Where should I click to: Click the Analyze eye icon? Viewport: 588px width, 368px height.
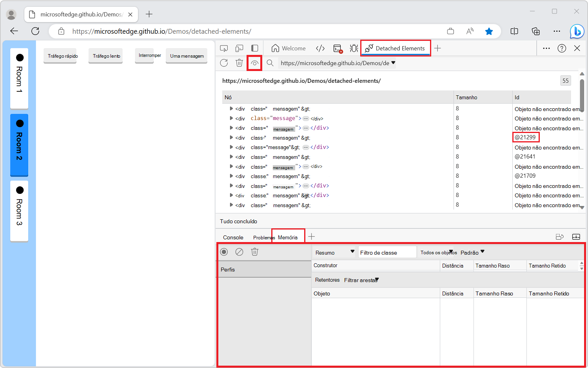255,63
